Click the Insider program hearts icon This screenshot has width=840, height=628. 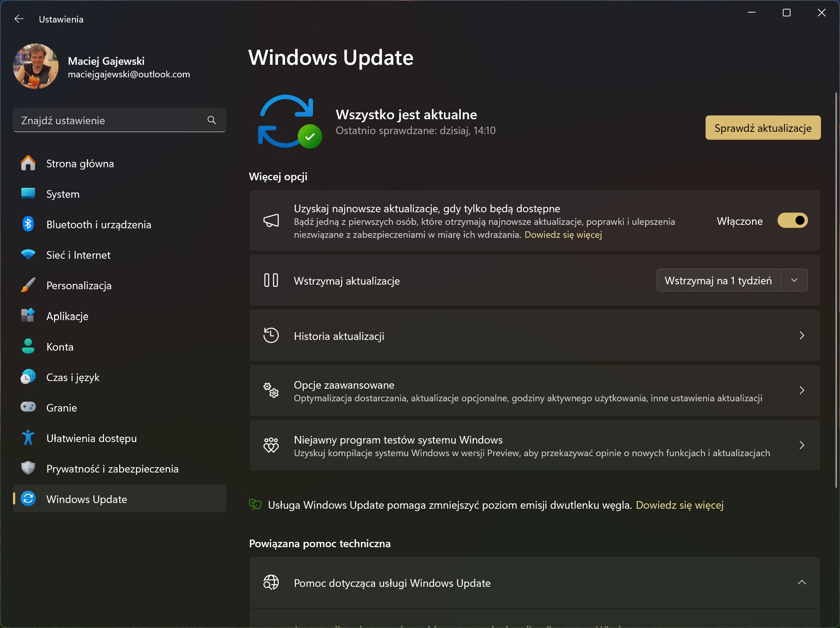[x=271, y=445]
